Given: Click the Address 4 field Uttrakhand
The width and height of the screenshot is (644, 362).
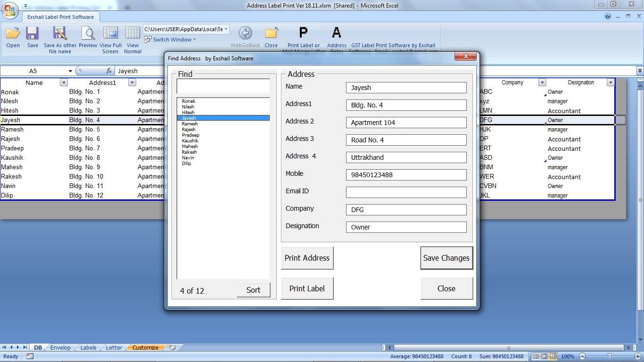Looking at the screenshot, I should click(x=406, y=157).
